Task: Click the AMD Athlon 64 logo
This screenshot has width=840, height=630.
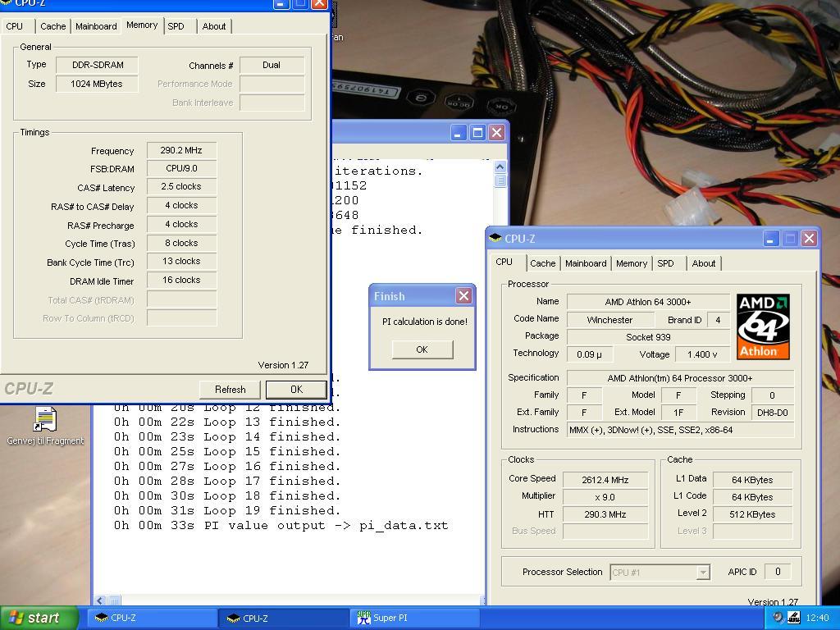Action: (x=763, y=326)
